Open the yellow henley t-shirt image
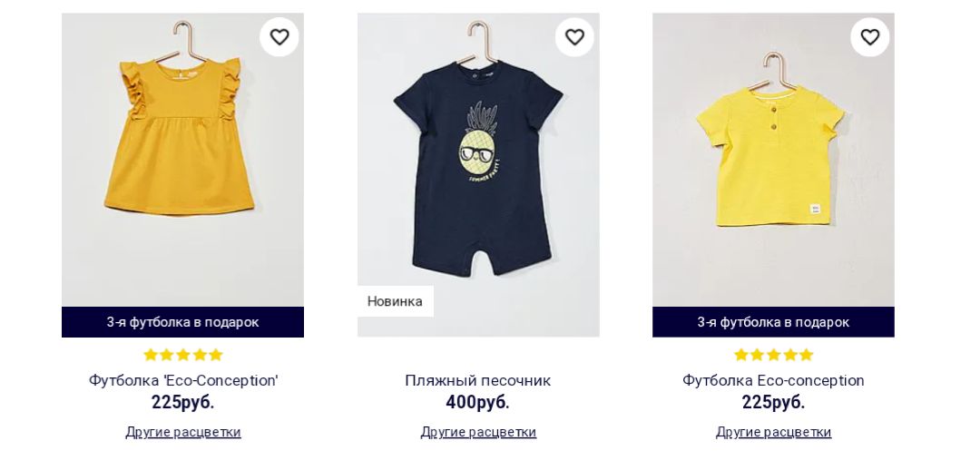 click(773, 160)
